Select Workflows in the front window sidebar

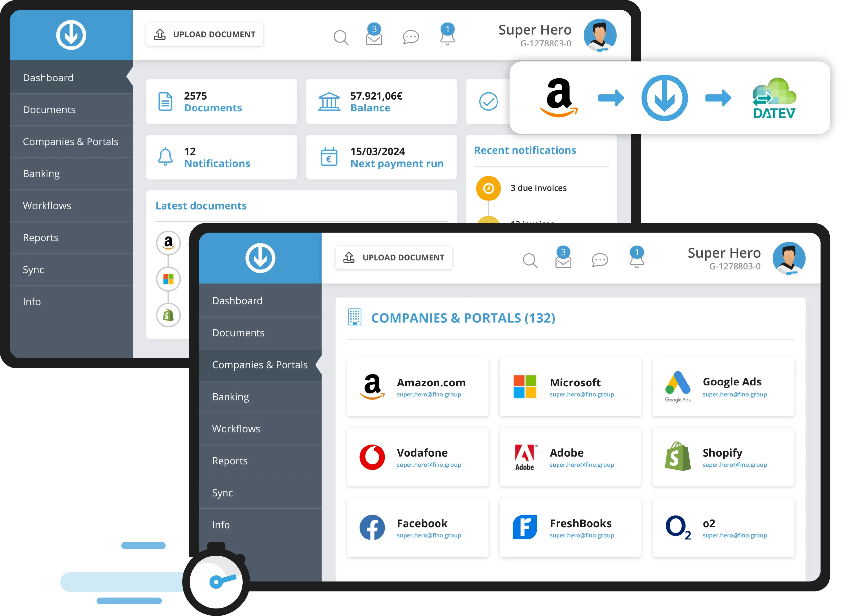(x=260, y=429)
